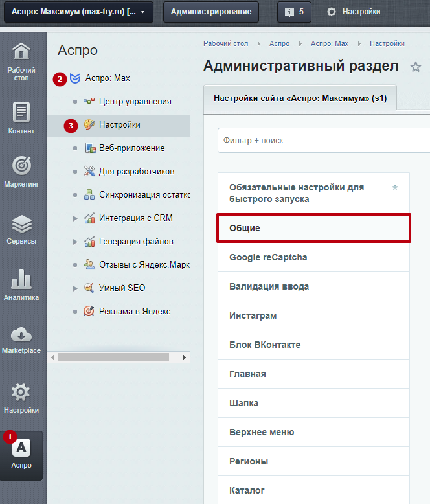Select the Настройки сайта «Аспро: Максимум» (s1) tab
430x504 pixels.
pos(300,98)
